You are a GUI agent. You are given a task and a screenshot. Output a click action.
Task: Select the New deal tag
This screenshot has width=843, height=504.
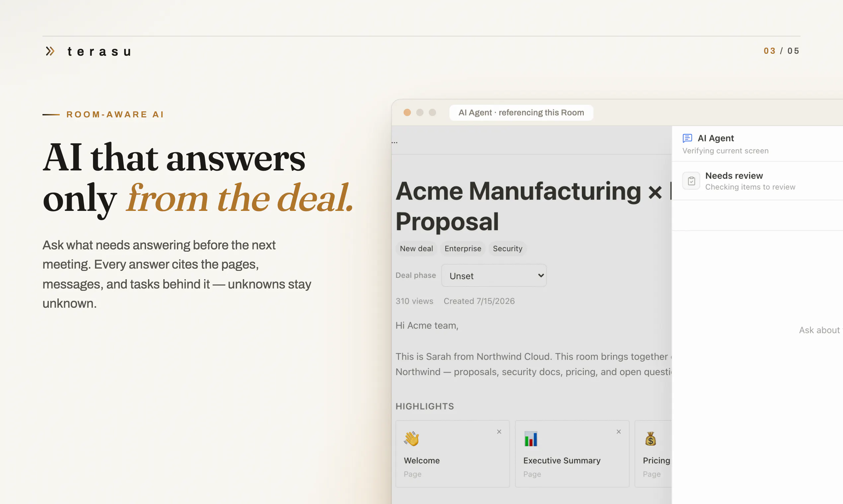coord(417,249)
